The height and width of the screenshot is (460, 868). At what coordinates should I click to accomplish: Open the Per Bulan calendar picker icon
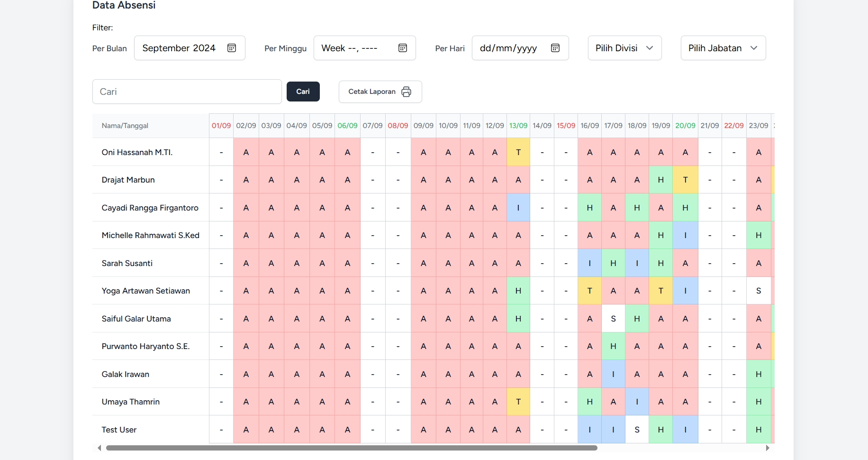(x=232, y=48)
